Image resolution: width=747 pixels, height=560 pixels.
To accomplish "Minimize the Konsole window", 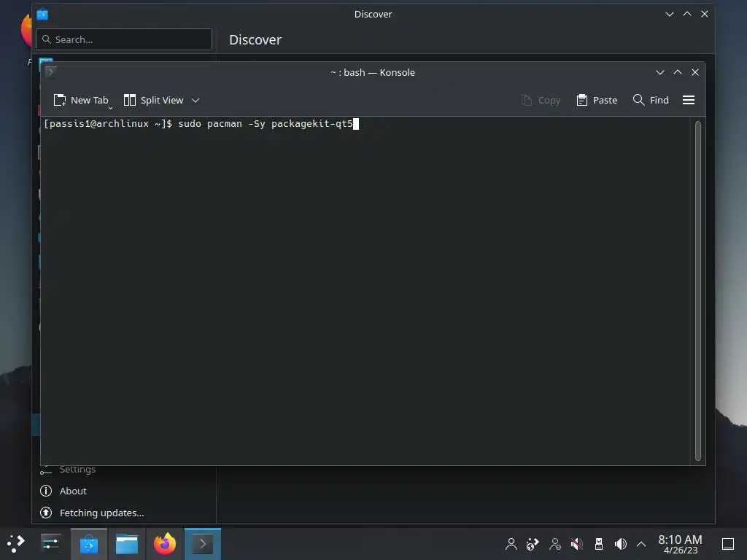I will click(659, 72).
